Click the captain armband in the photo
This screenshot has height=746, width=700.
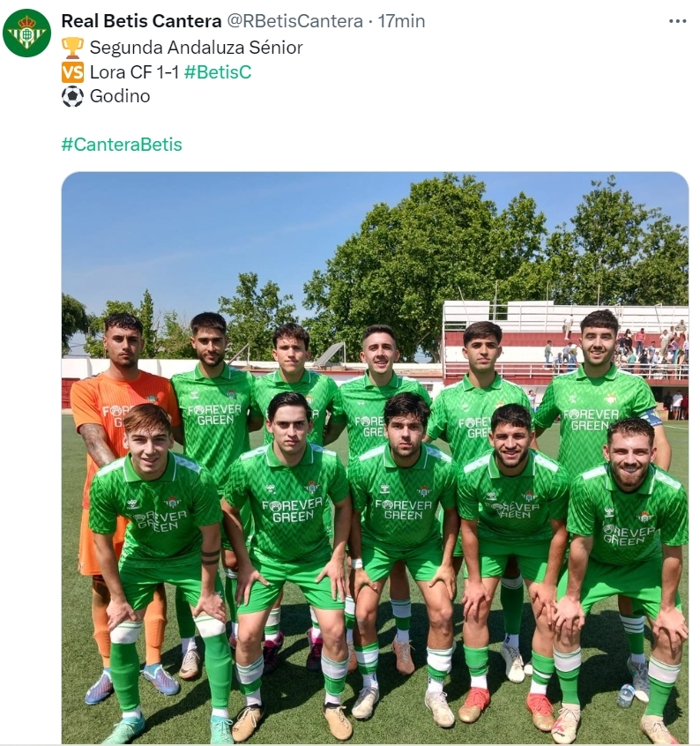[x=652, y=418]
